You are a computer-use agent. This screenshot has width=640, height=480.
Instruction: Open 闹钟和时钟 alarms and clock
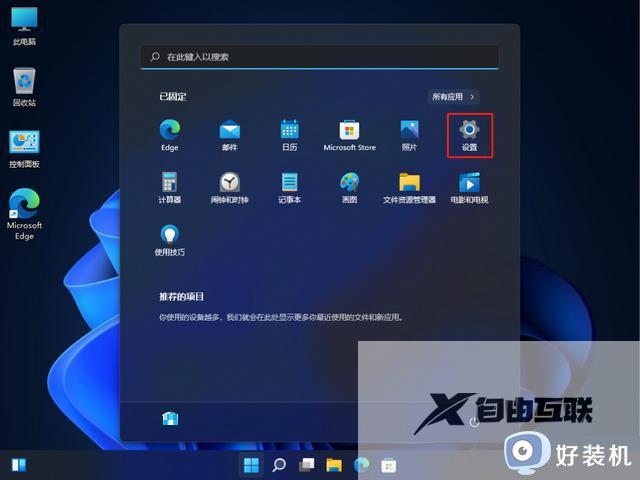pos(229,188)
